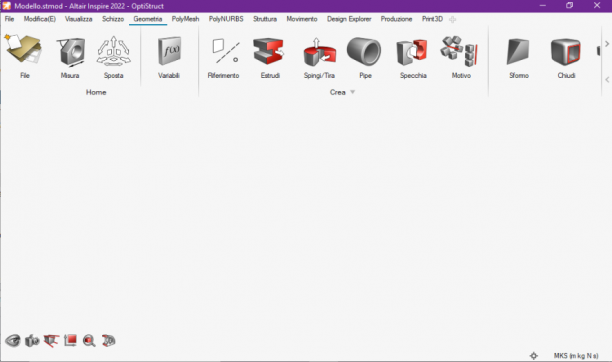Open the Variabili f(x) tool
612x362 pixels.
point(169,51)
